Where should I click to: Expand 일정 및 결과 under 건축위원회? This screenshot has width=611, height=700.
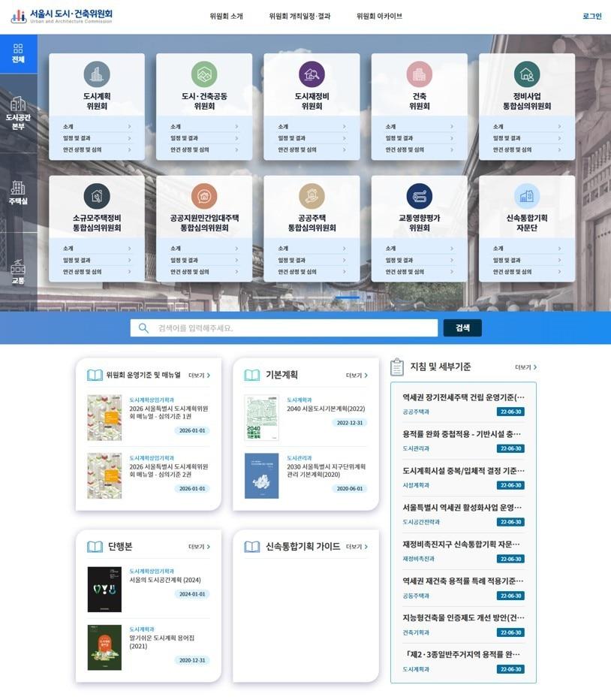pos(419,138)
